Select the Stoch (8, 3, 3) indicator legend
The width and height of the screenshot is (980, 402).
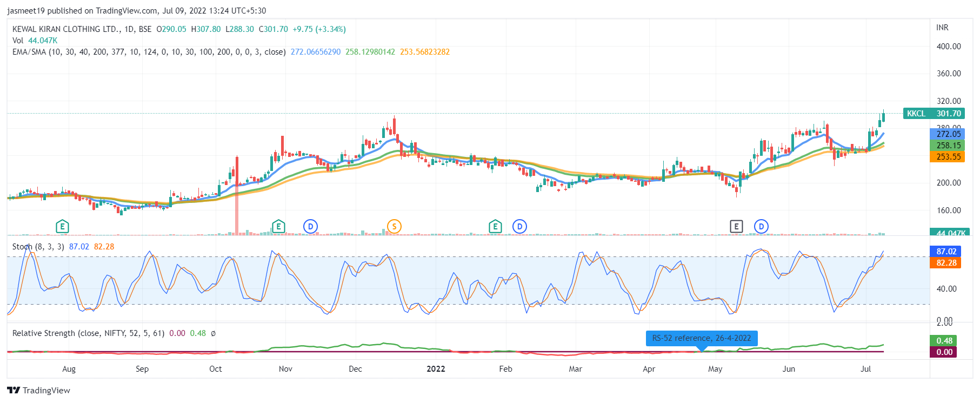(x=38, y=247)
